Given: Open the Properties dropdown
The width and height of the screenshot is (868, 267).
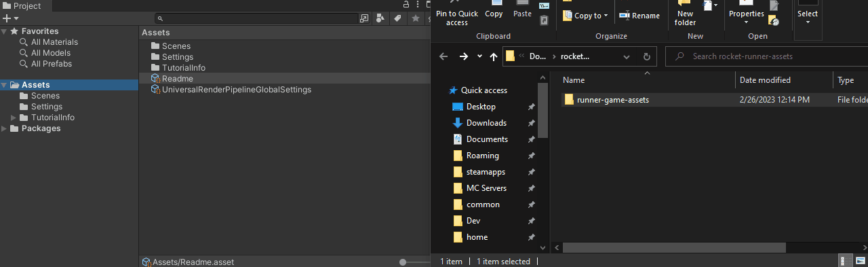Looking at the screenshot, I should [x=746, y=14].
